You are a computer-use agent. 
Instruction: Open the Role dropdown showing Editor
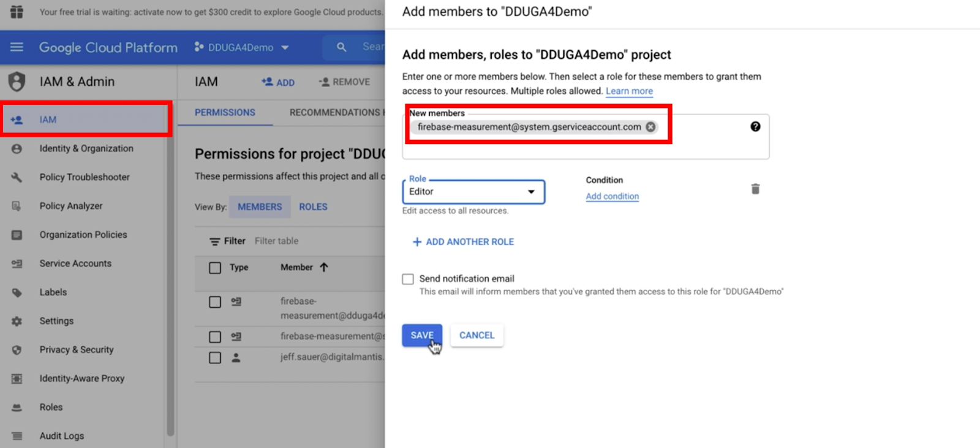(473, 192)
